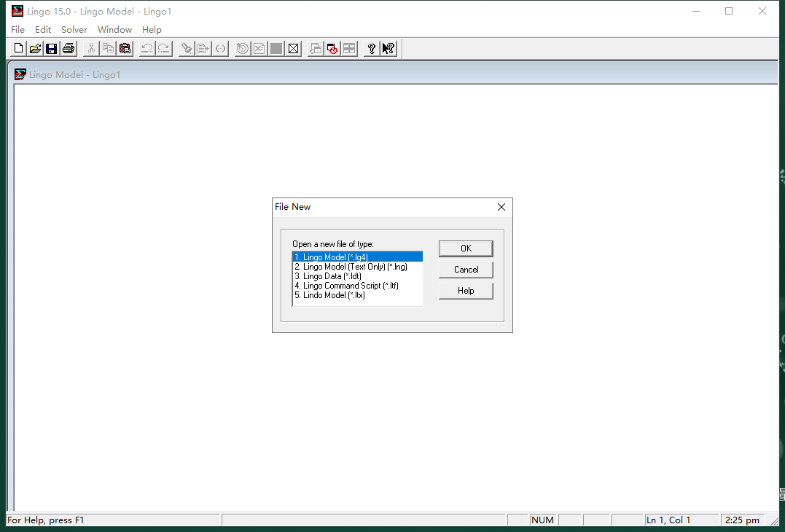Click the Solution report icon
This screenshot has width=785, height=532.
[x=259, y=49]
